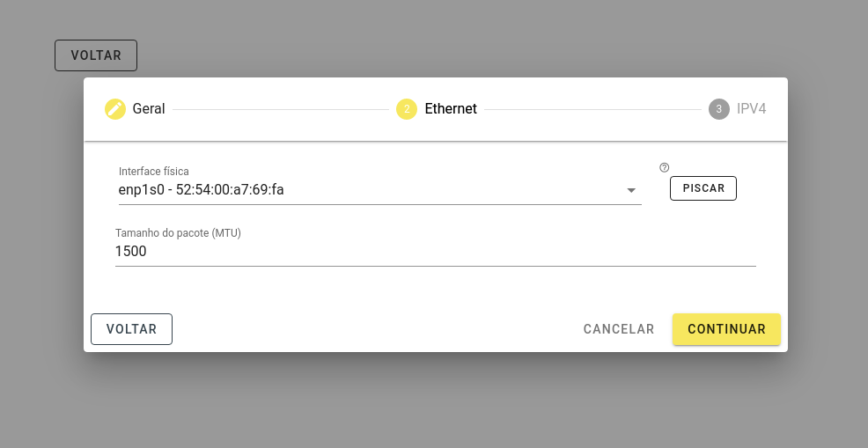Click the dimmed VOLTAR button behind the dialog

click(96, 55)
